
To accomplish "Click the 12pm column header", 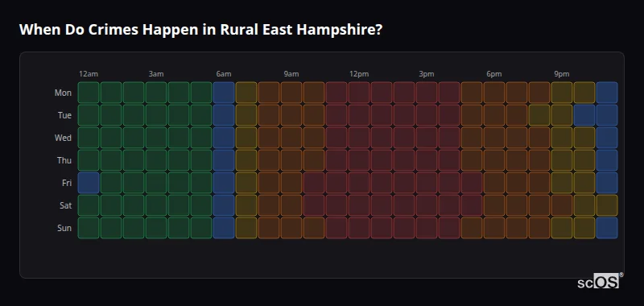I will click(x=359, y=74).
